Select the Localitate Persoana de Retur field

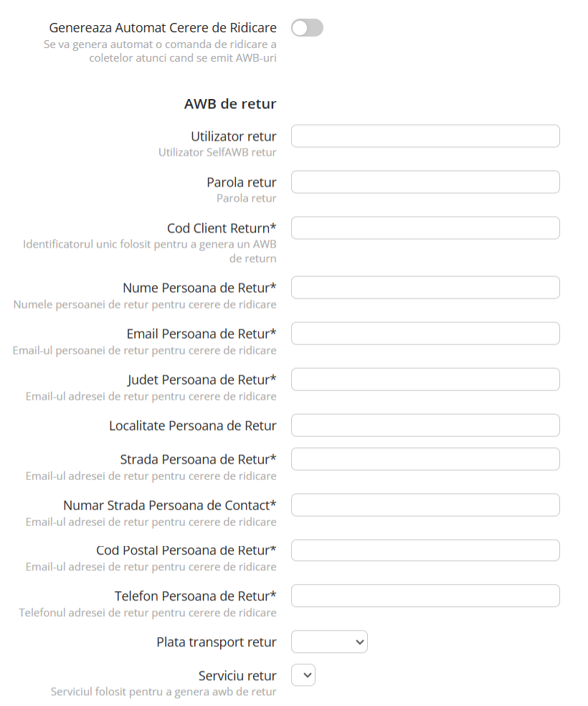coord(425,425)
